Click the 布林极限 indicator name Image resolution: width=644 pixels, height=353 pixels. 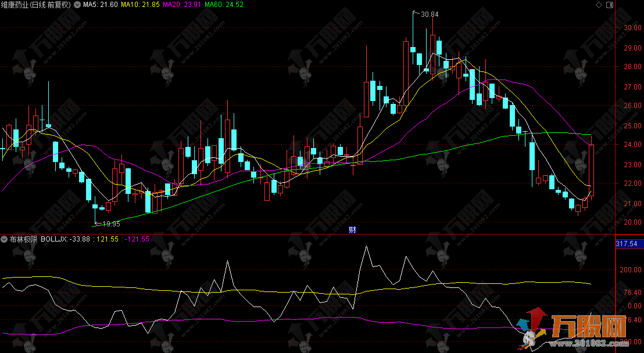pos(23,239)
